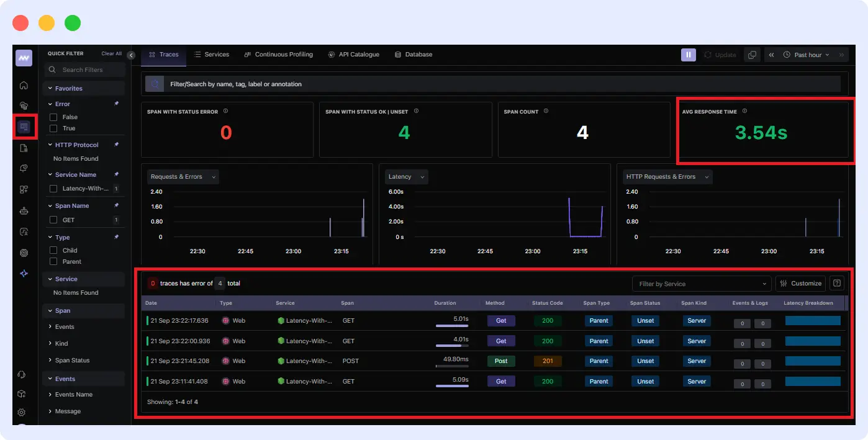868x440 pixels.
Task: Expand the Events Name section in the filter panel
Action: [74, 394]
